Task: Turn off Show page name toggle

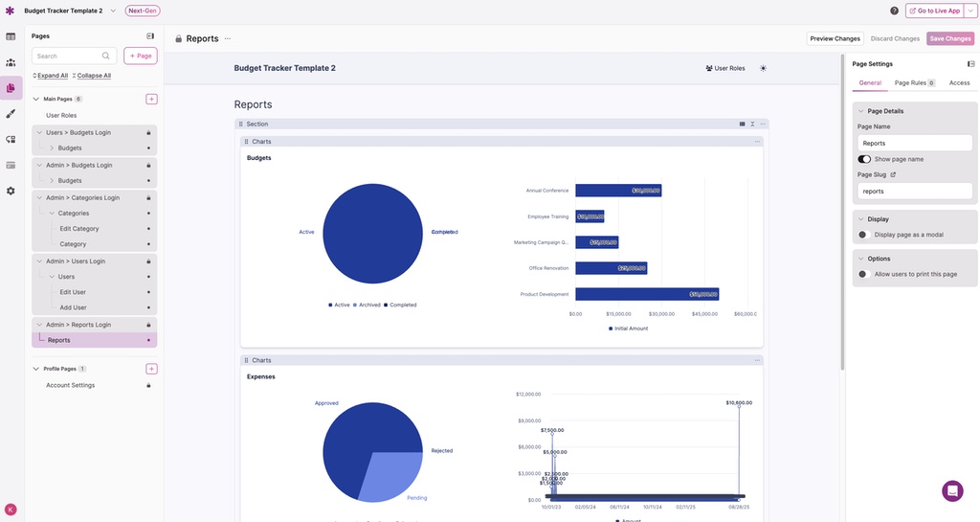Action: coord(864,159)
